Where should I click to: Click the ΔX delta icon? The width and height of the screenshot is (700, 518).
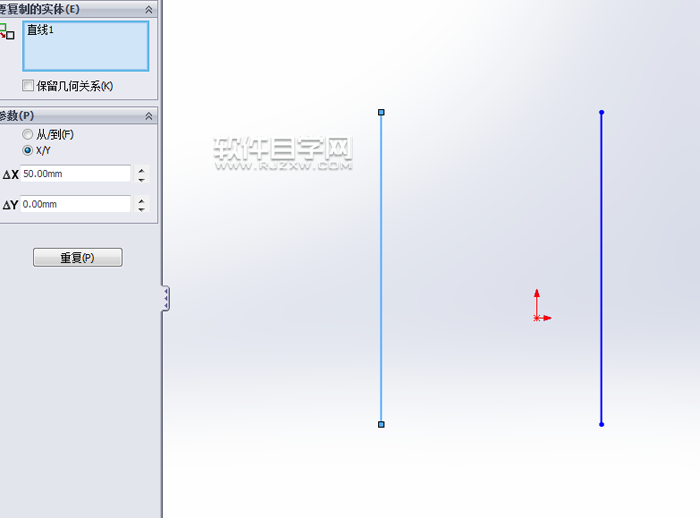tap(10, 175)
